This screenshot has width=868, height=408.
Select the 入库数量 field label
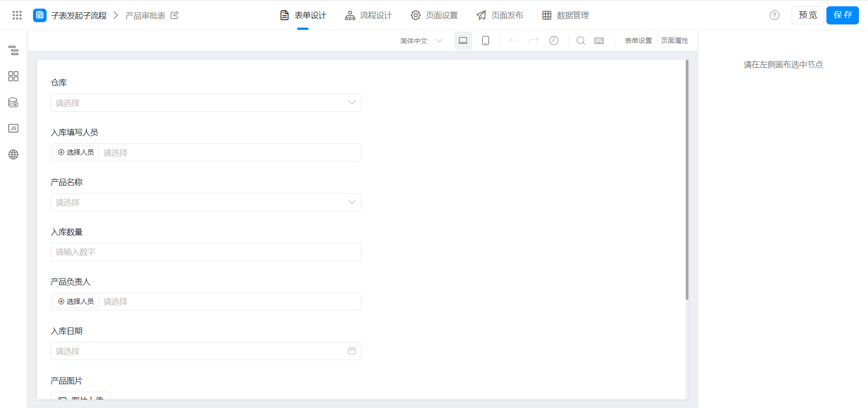66,232
